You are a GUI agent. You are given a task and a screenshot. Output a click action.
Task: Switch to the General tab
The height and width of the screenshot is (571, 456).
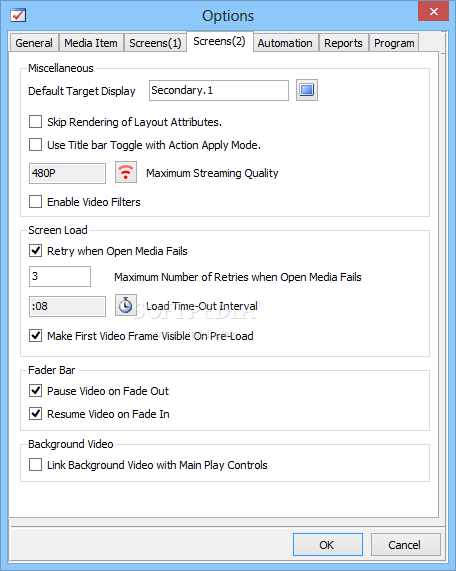tap(34, 43)
